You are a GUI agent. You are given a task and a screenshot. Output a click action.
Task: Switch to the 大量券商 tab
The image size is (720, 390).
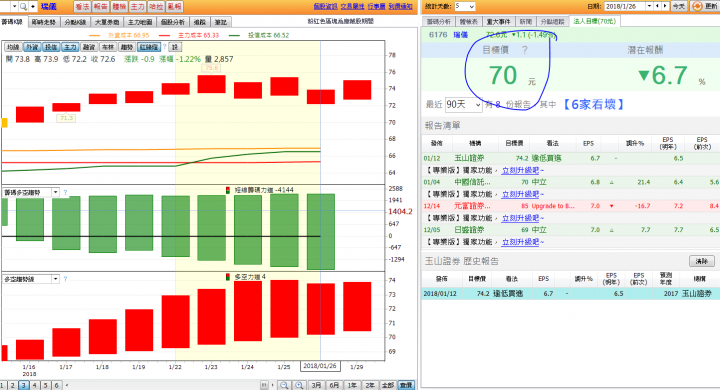tap(107, 22)
